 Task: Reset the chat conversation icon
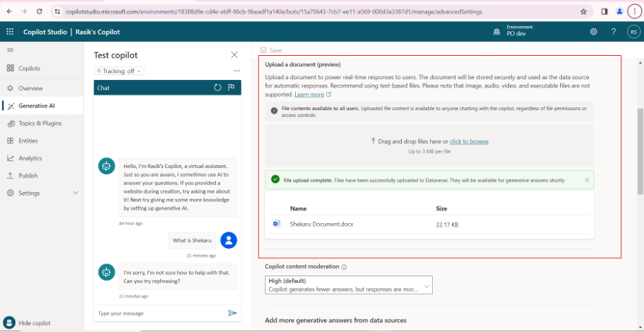[x=217, y=87]
